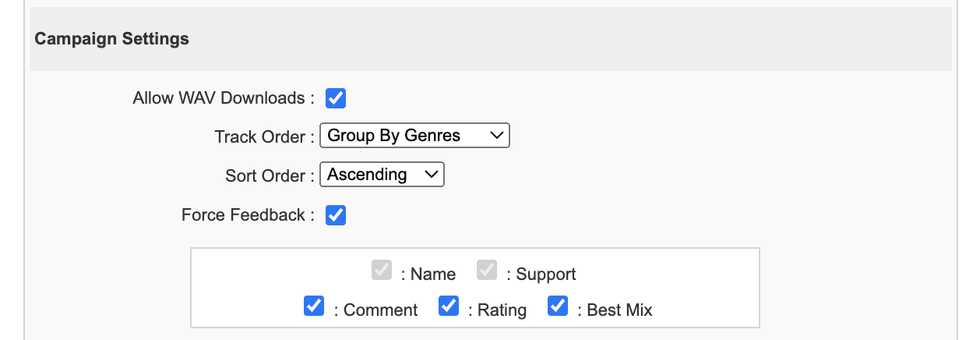Disable the Force Feedback checkbox
980x340 pixels.
tap(336, 215)
